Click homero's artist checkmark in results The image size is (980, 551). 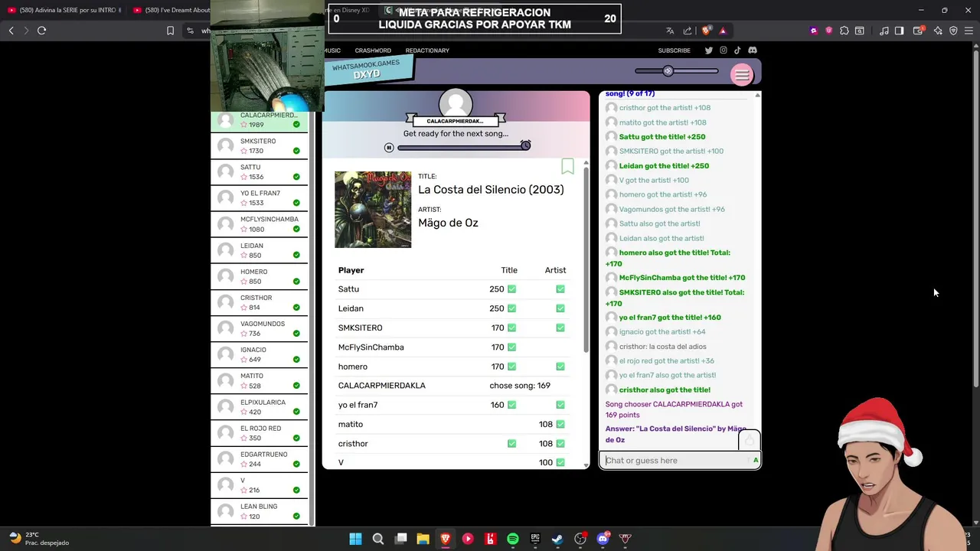(560, 367)
